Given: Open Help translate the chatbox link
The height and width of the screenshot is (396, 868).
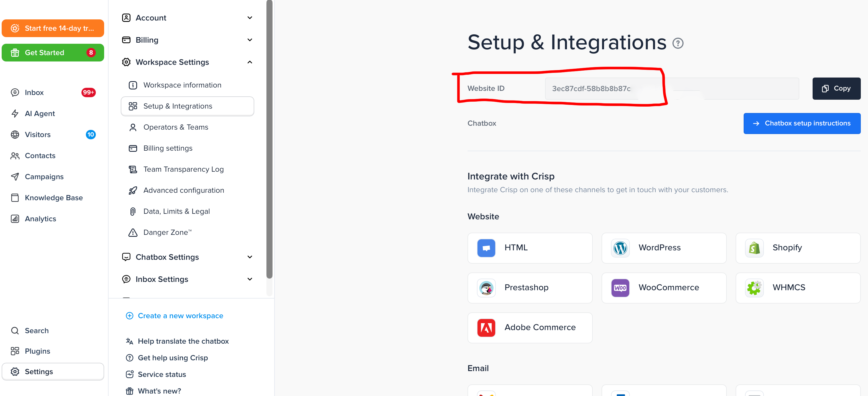Looking at the screenshot, I should click(x=177, y=341).
